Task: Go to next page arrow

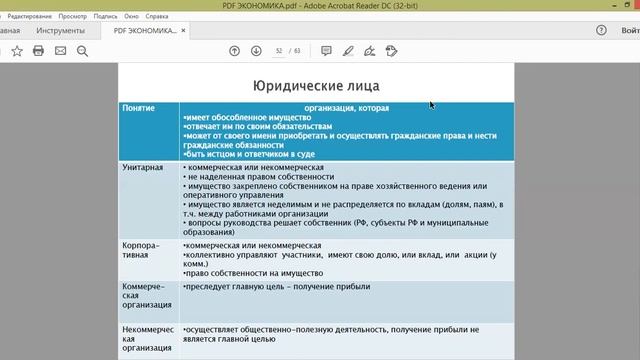Action: [x=256, y=51]
